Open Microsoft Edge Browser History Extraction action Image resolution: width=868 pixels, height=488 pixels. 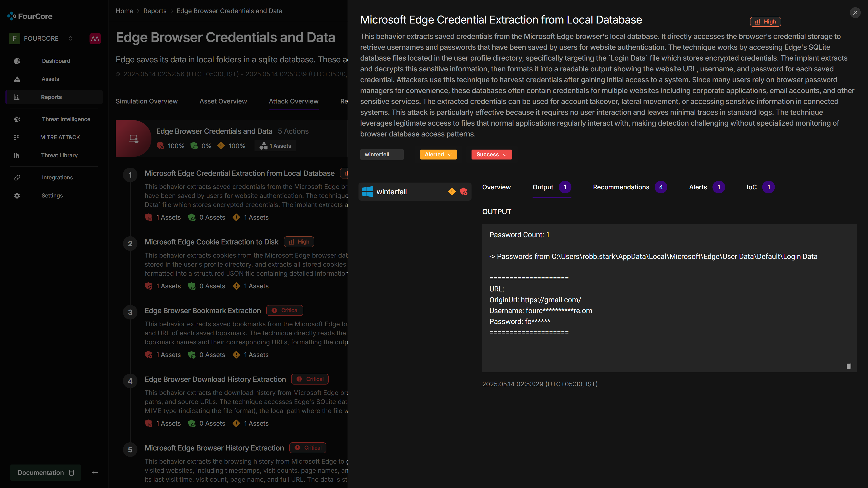point(214,448)
